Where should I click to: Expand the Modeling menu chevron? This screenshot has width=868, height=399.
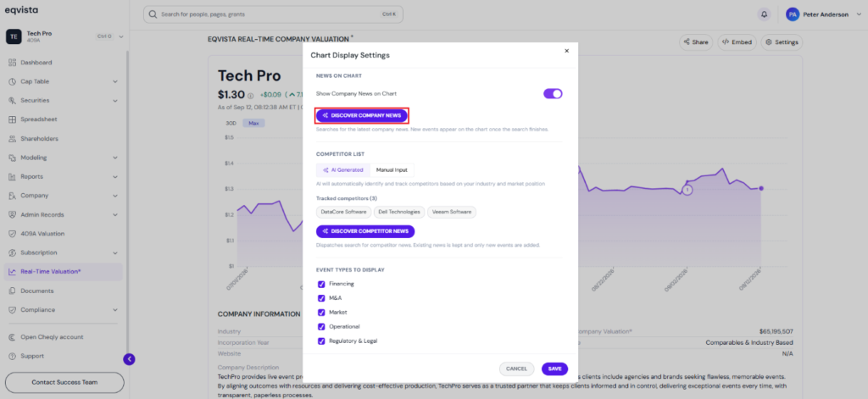pos(115,158)
